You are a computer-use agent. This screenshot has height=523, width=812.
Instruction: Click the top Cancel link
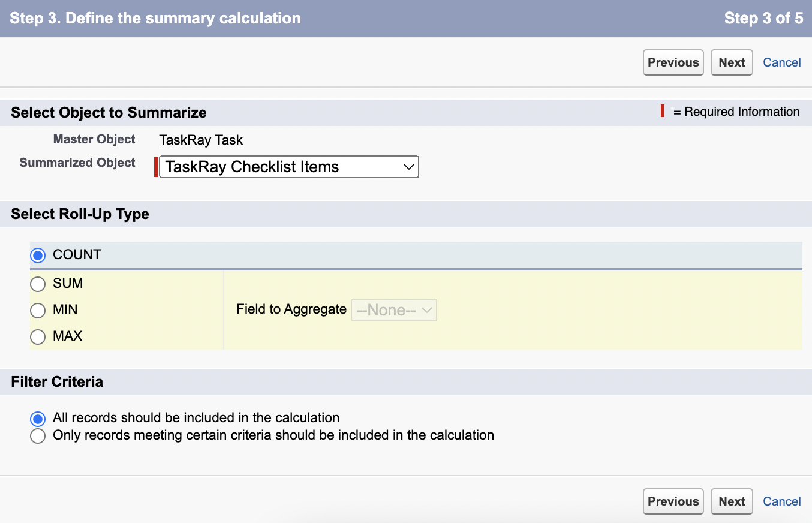tap(782, 62)
